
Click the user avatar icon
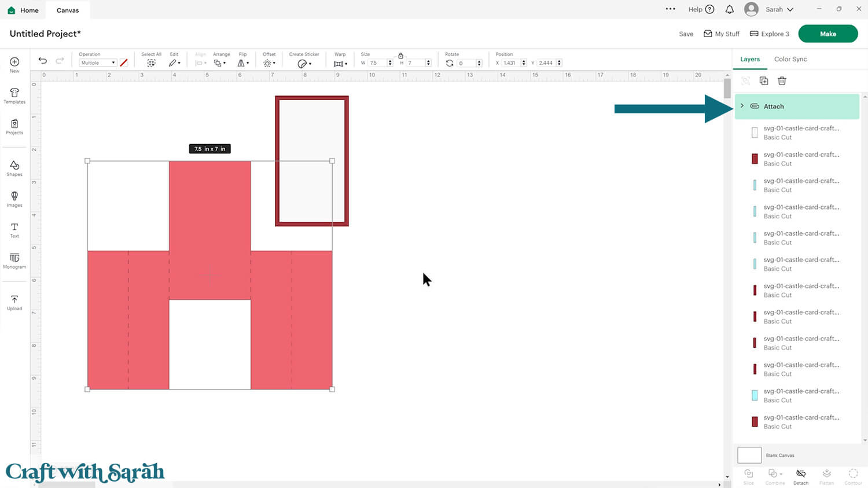(x=751, y=9)
